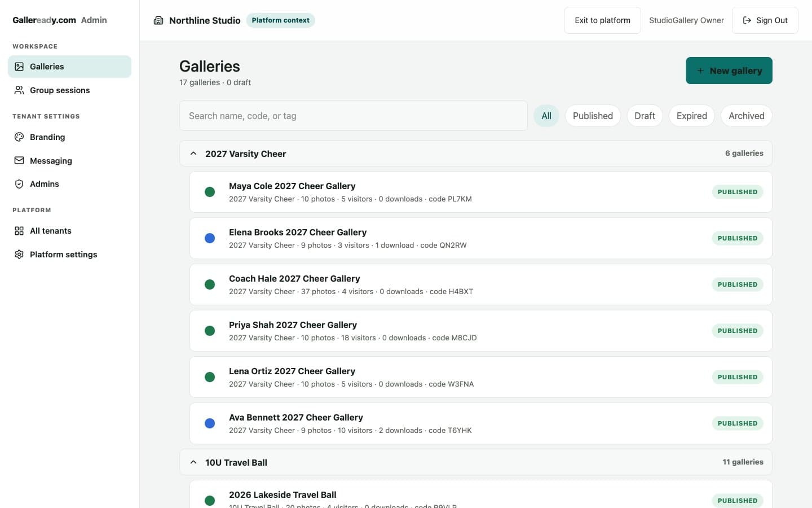The width and height of the screenshot is (812, 508).
Task: Collapse the 10U Travel Ball group
Action: [x=193, y=462]
